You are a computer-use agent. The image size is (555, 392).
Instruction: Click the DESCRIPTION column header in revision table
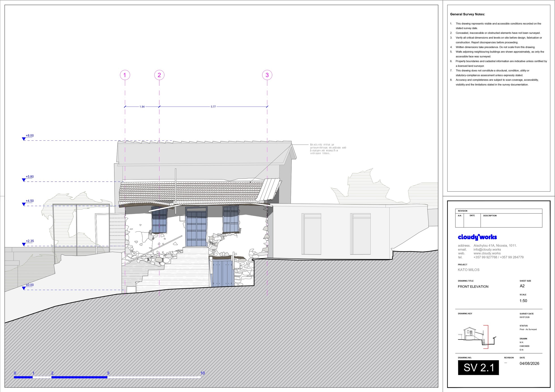[x=490, y=215]
